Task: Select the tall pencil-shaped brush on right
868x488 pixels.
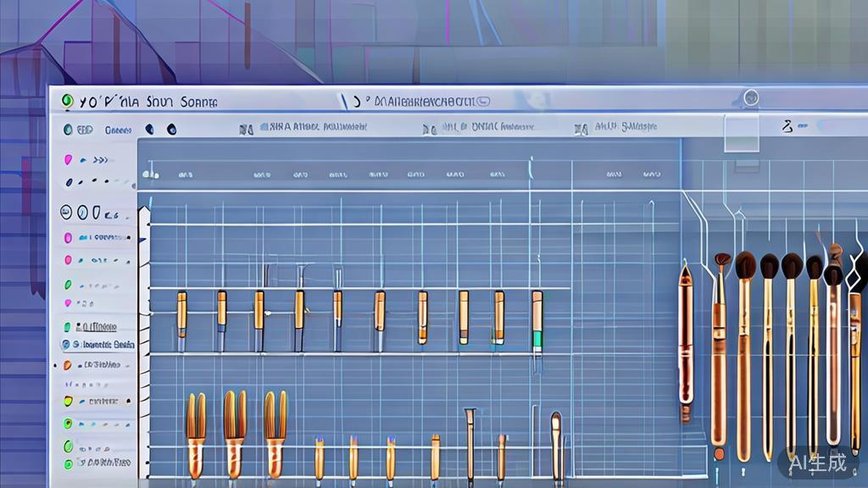Action: click(x=685, y=339)
